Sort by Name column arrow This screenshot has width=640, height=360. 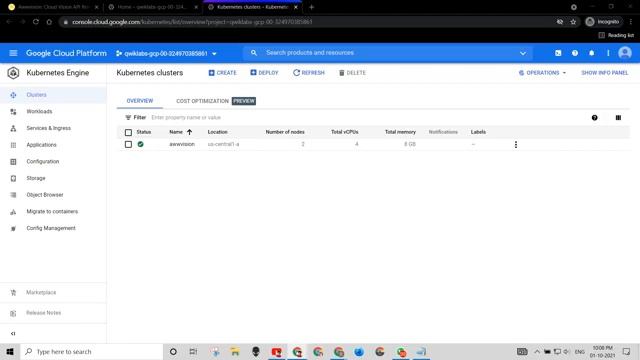click(x=189, y=132)
